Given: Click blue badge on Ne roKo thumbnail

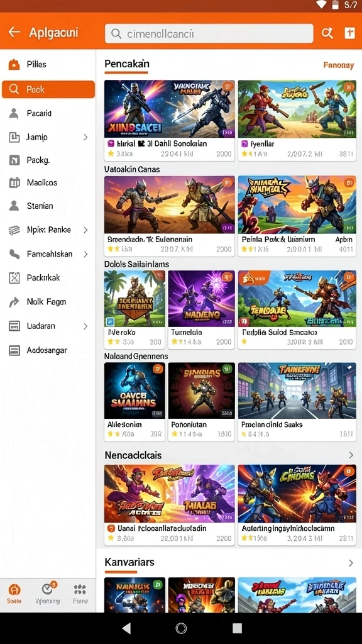Looking at the screenshot, I should pos(110,321).
